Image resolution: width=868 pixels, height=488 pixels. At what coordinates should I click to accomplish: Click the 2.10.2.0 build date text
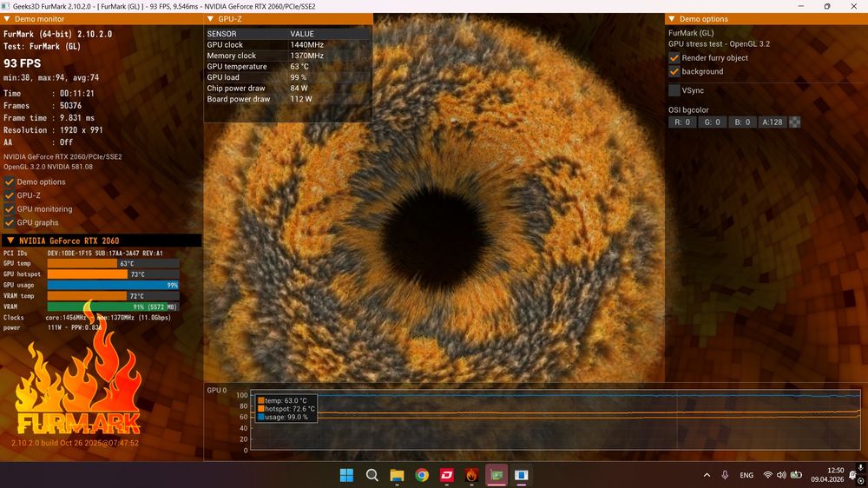pyautogui.click(x=76, y=443)
